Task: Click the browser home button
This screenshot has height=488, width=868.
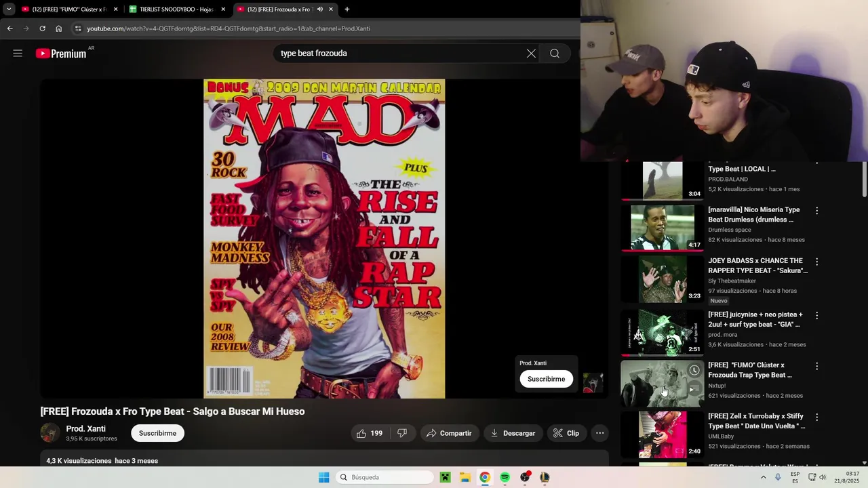Action: click(x=59, y=28)
